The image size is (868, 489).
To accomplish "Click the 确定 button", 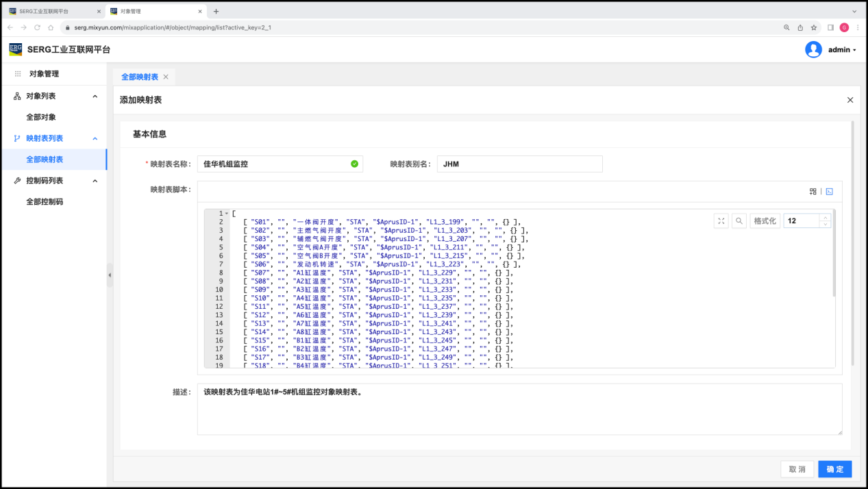I will 834,469.
